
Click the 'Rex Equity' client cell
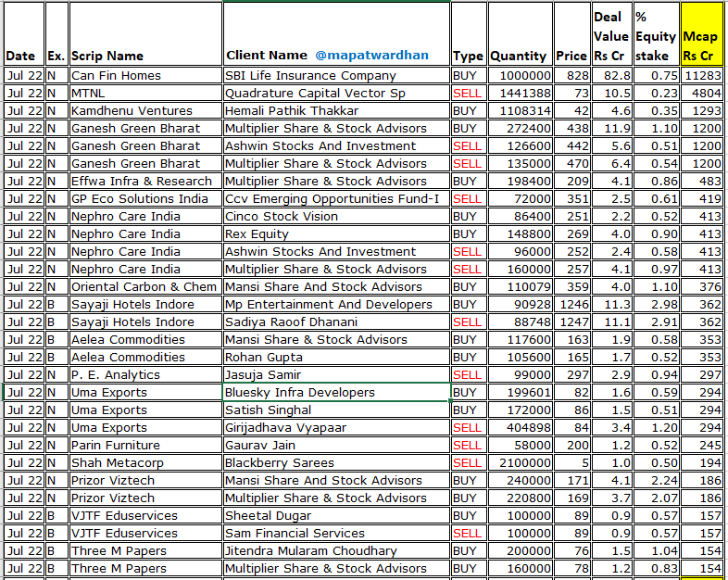(336, 234)
